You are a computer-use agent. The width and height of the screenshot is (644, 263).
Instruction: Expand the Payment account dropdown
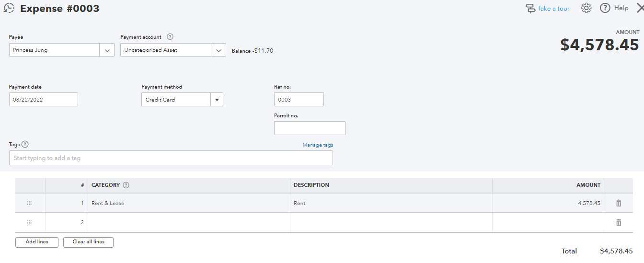[x=218, y=50]
